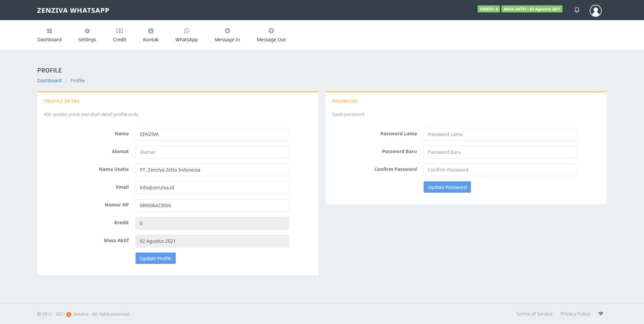Focus the Password Lama field
Image resolution: width=644 pixels, height=324 pixels.
[500, 134]
